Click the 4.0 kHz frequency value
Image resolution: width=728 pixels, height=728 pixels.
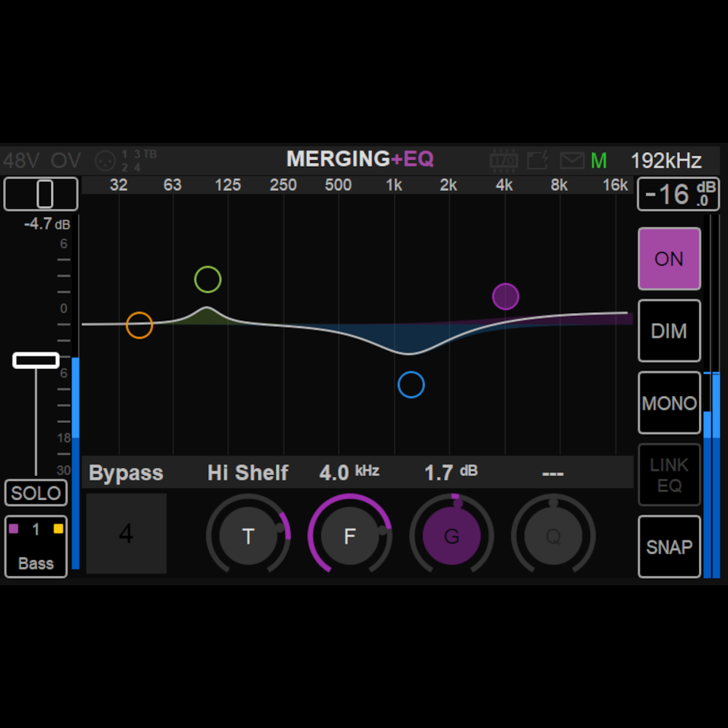click(349, 472)
